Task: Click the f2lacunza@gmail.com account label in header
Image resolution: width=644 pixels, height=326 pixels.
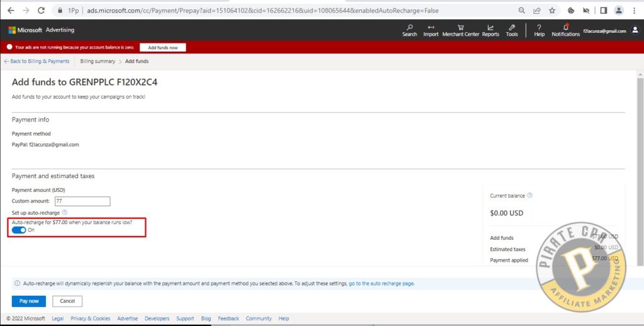Action: (604, 31)
